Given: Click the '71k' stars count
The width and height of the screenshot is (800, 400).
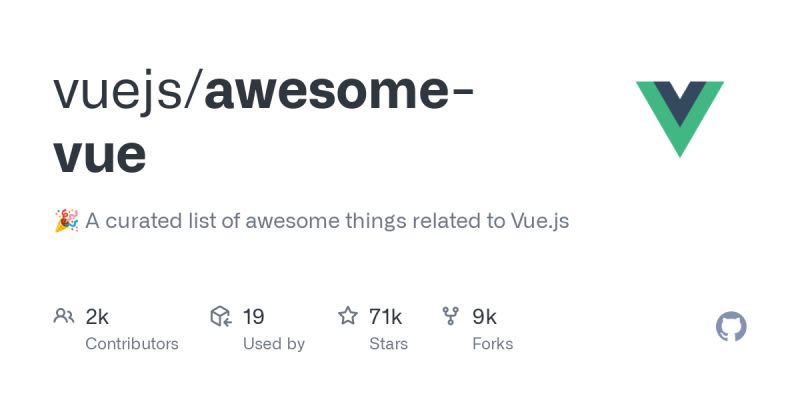Looking at the screenshot, I should point(385,317).
